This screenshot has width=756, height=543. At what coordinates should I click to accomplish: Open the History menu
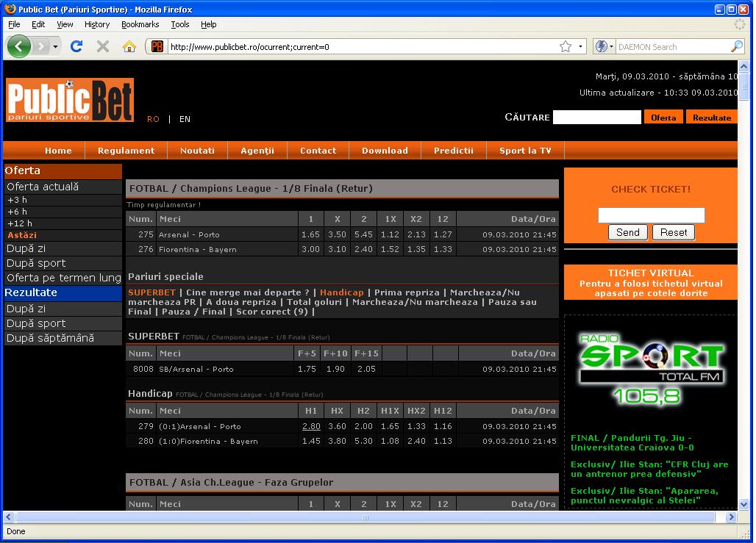click(97, 24)
